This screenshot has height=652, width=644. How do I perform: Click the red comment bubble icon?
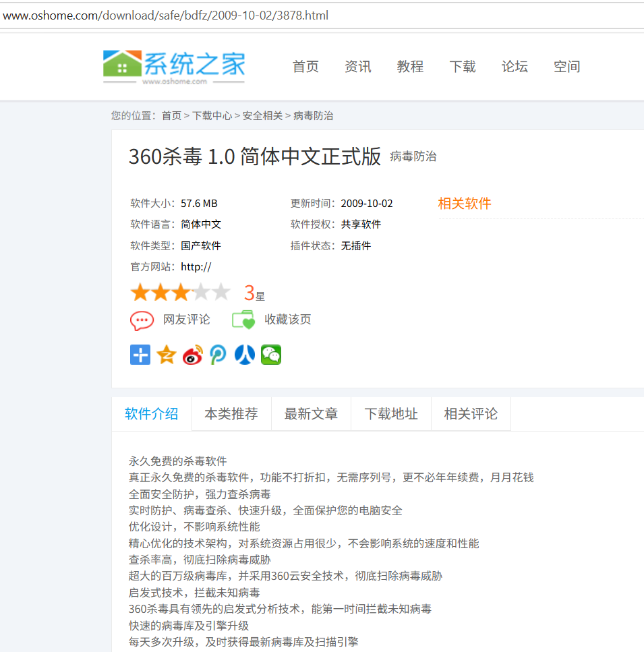(142, 320)
